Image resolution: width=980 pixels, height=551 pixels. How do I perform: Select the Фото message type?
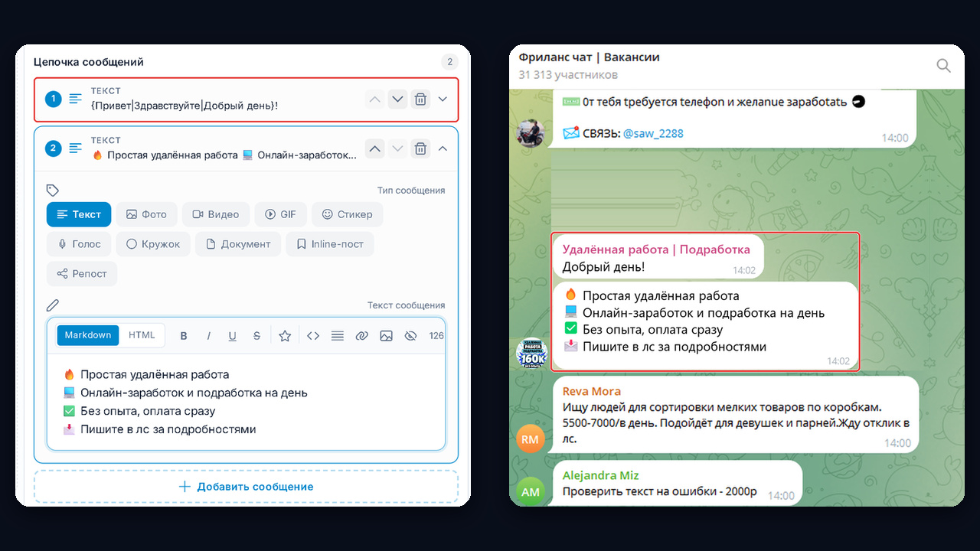click(x=147, y=214)
